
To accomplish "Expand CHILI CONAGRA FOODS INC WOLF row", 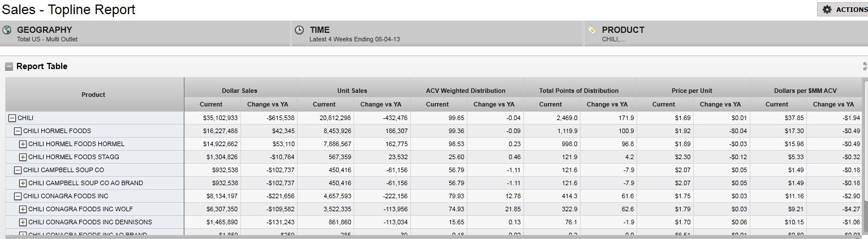I will pyautogui.click(x=23, y=209).
